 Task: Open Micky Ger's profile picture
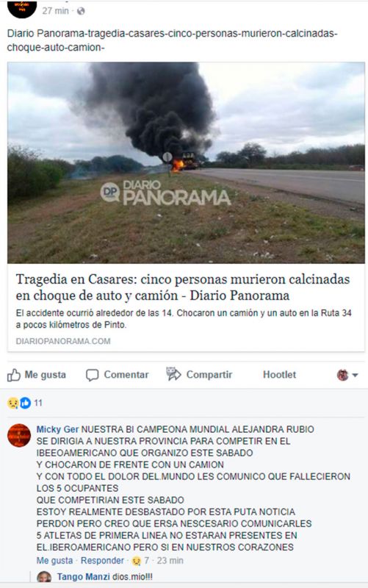click(x=19, y=435)
